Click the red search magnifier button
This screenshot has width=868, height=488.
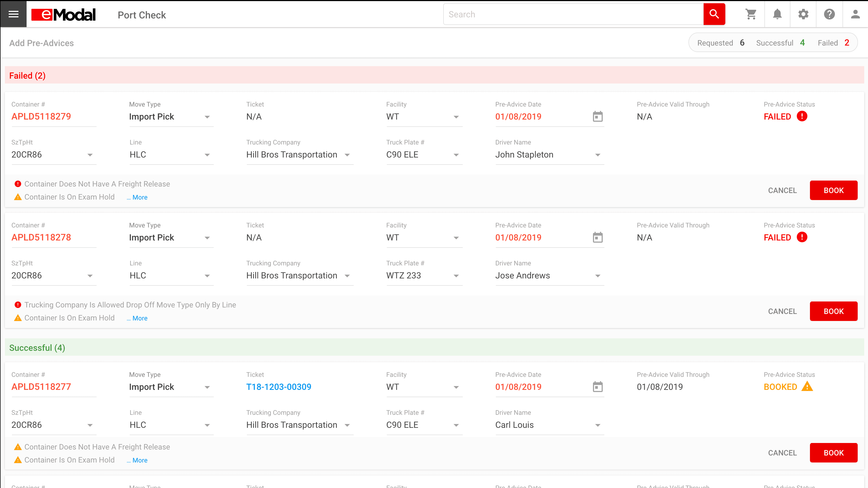coord(714,14)
